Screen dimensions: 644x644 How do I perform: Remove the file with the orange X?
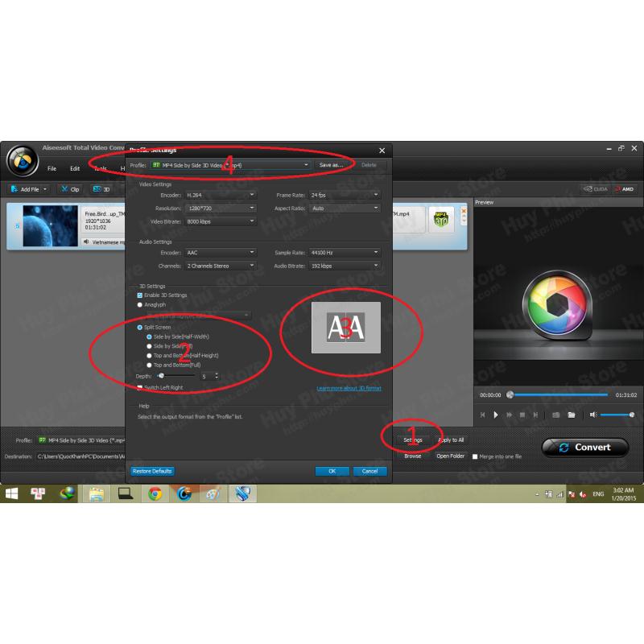(x=464, y=211)
